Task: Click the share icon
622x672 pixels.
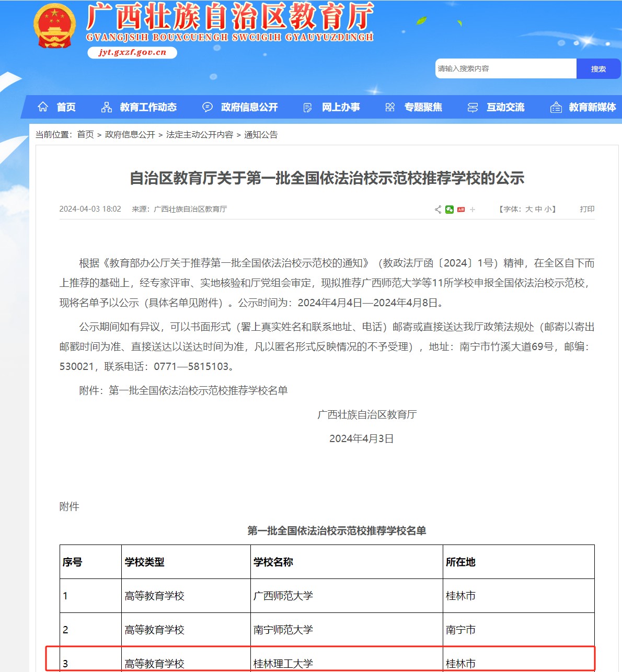Action: click(x=438, y=210)
